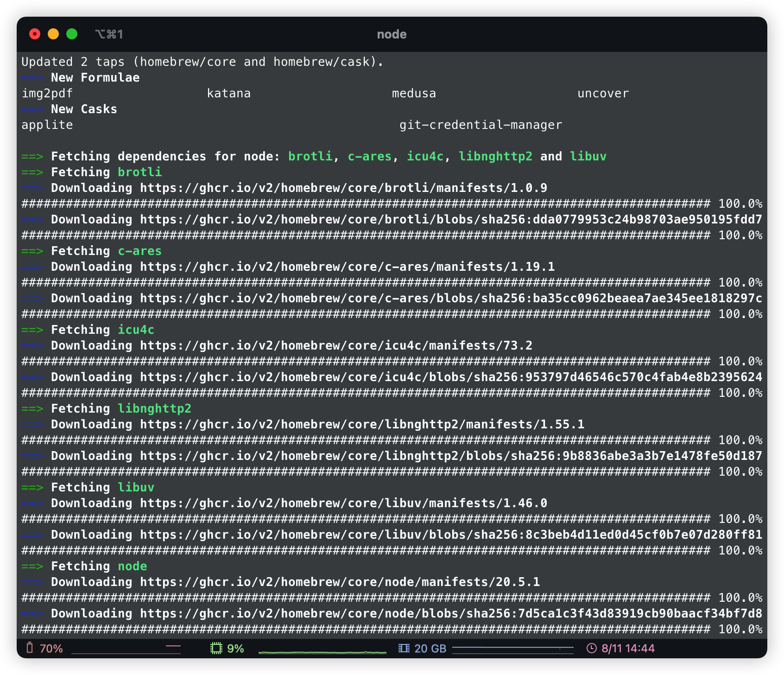The height and width of the screenshot is (675, 784).
Task: Click the brotli manifests 1.0.9 URL
Action: (x=344, y=188)
